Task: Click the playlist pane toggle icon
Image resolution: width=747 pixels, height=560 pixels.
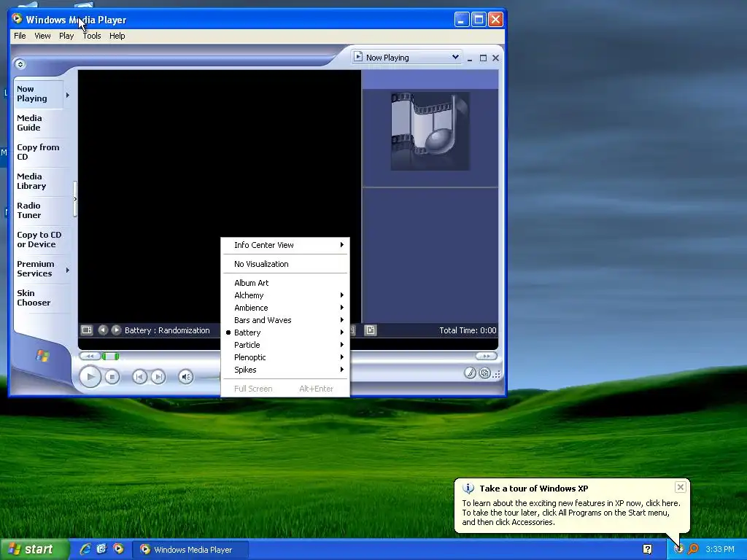Action: tap(371, 330)
